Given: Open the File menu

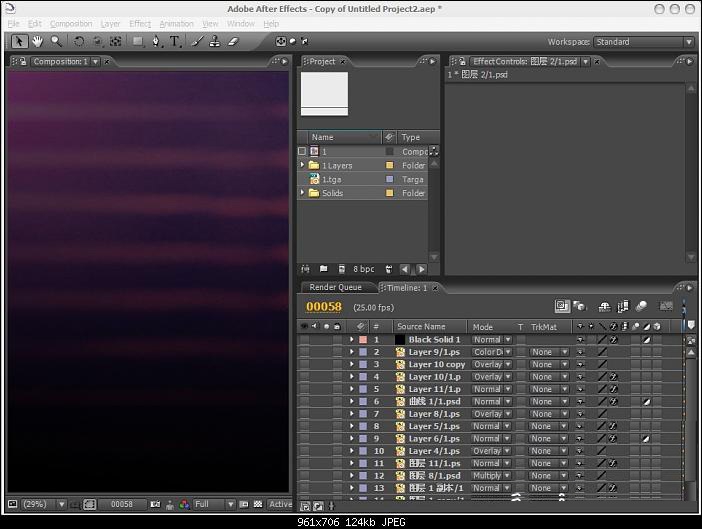Looking at the screenshot, I should pos(13,24).
